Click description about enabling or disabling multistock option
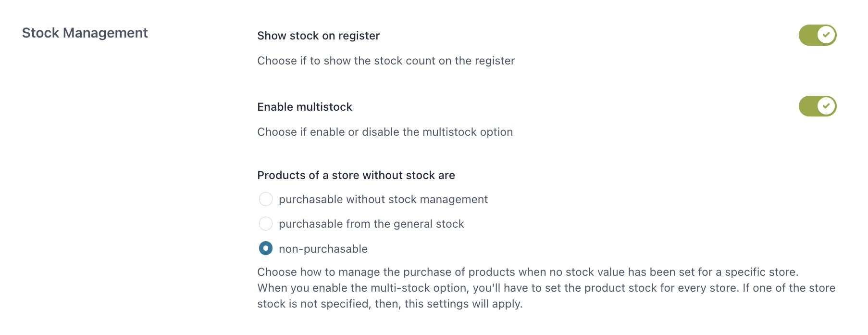The width and height of the screenshot is (868, 335). (385, 132)
